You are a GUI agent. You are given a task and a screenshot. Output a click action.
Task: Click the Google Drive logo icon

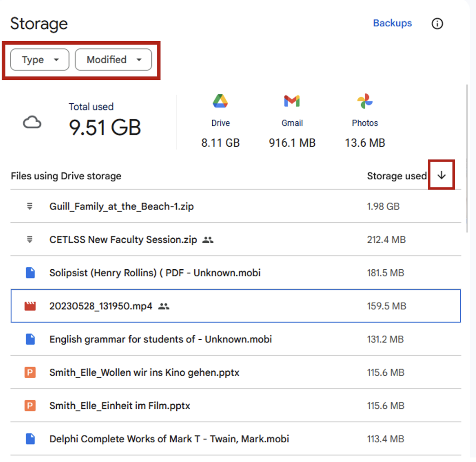(x=220, y=101)
